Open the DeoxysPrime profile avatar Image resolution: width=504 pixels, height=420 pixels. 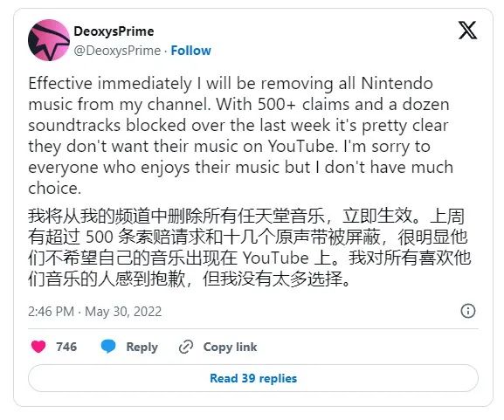point(49,40)
